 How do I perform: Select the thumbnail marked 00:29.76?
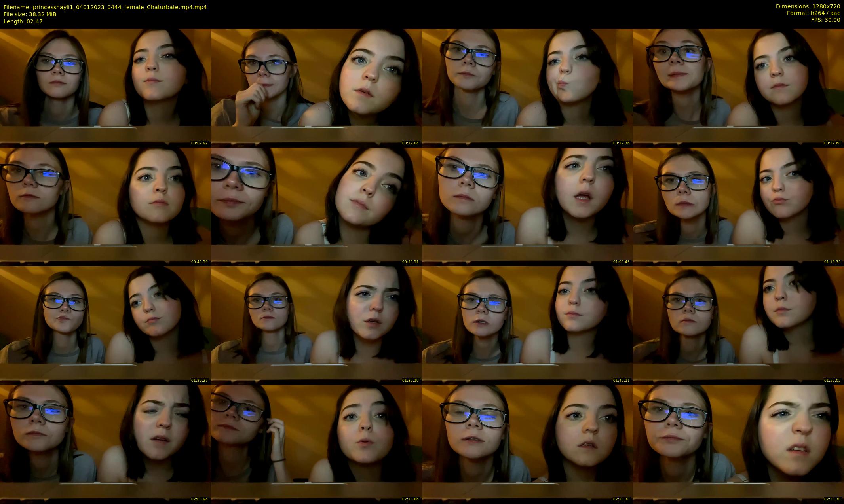click(x=527, y=87)
